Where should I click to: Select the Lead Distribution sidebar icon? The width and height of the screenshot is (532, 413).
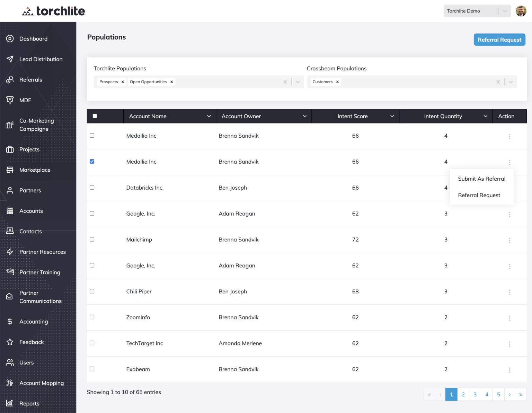tap(10, 59)
